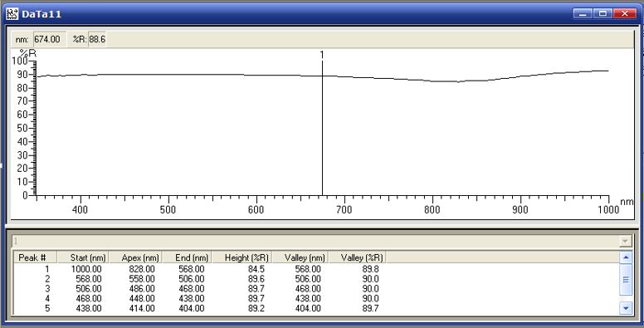The image size is (644, 328).
Task: Close the DaTa11 window
Action: coord(624,13)
